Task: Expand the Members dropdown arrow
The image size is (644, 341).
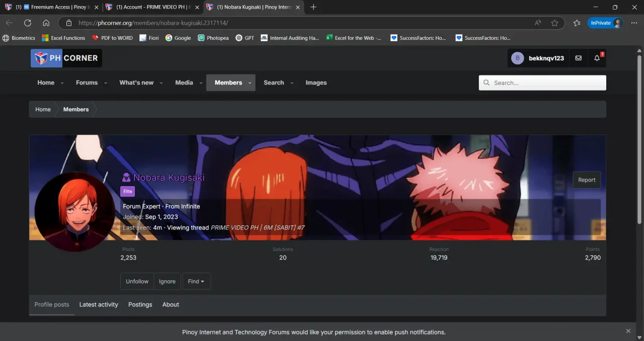Action: 250,83
